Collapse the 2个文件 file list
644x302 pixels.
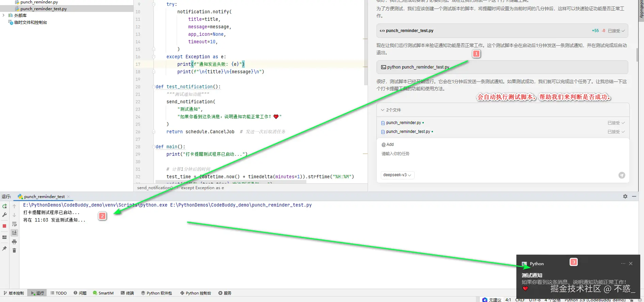(383, 110)
